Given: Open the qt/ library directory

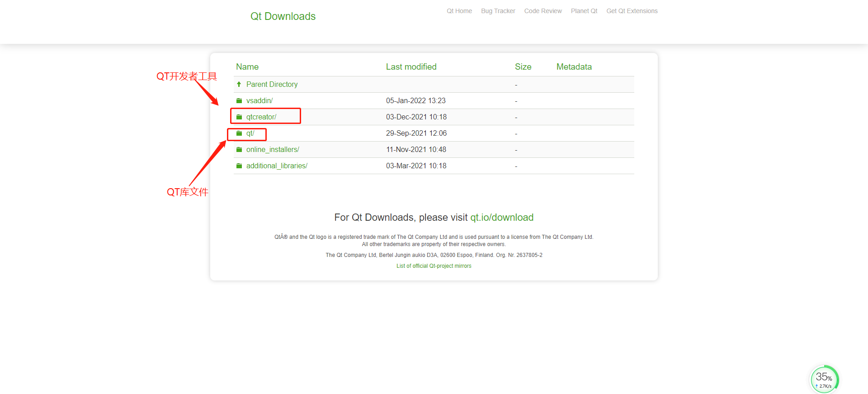Looking at the screenshot, I should point(250,133).
